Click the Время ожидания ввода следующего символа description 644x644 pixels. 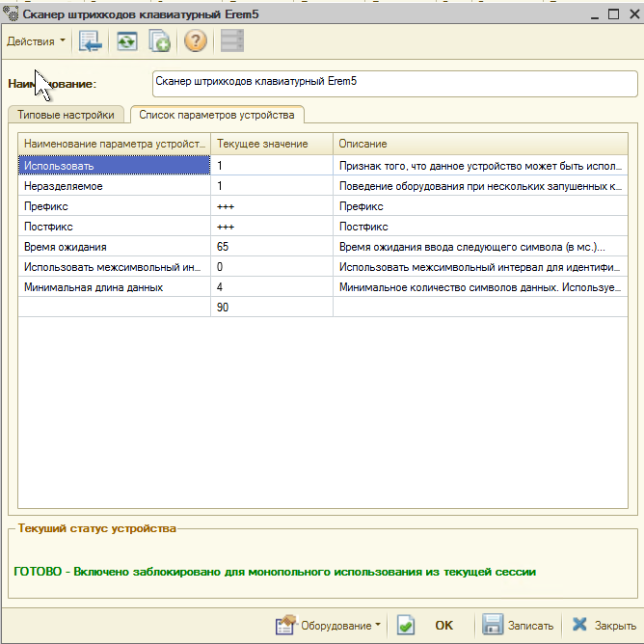tap(480, 247)
